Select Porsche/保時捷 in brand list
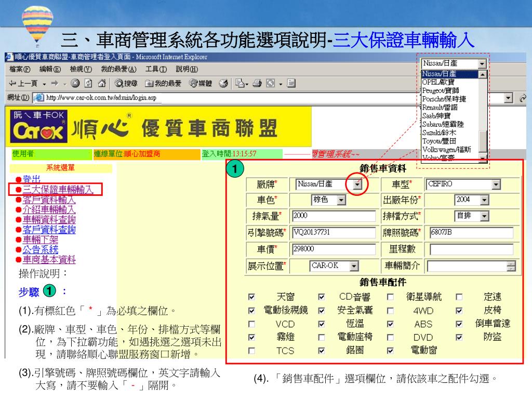 tap(449, 99)
